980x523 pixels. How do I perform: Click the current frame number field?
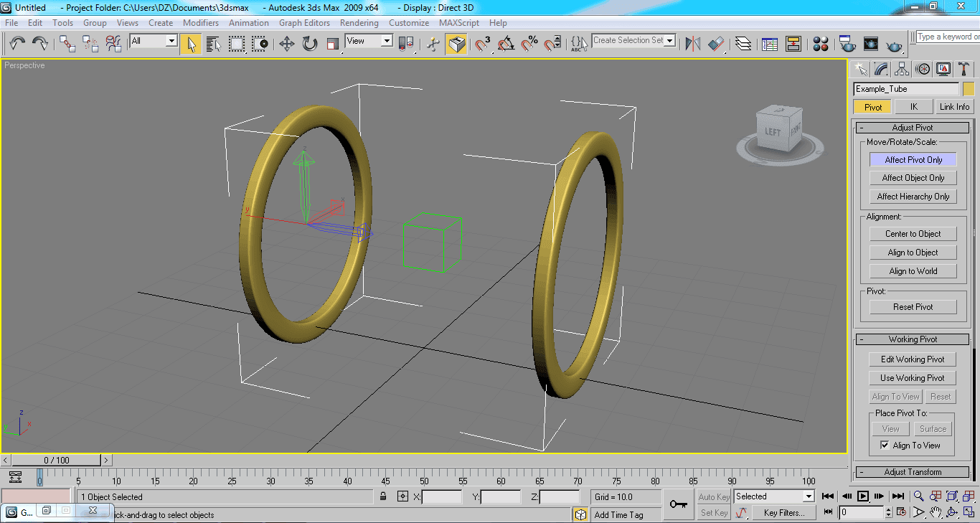[862, 513]
